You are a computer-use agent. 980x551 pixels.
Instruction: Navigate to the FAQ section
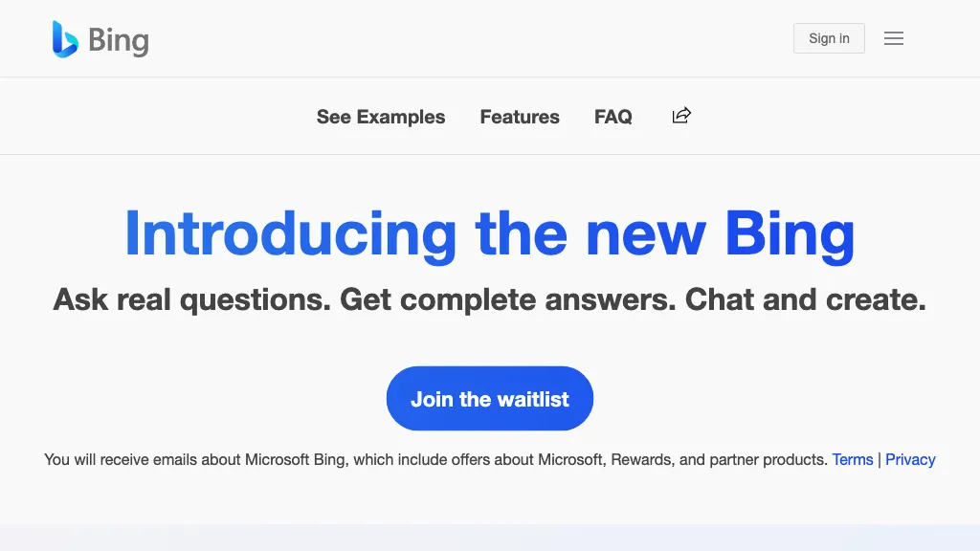[613, 116]
